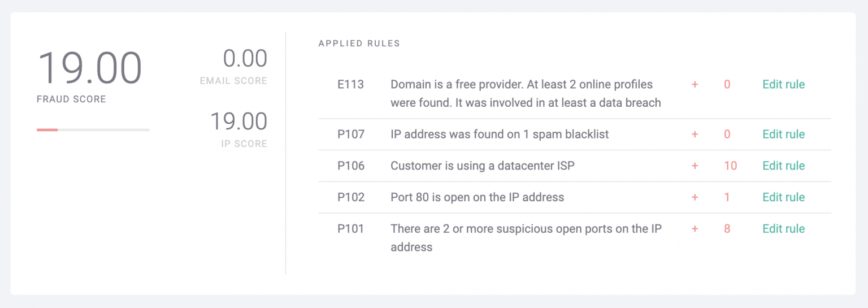Viewport: 868px width, 308px height.
Task: Click the plus icon for rule P107
Action: (x=695, y=135)
